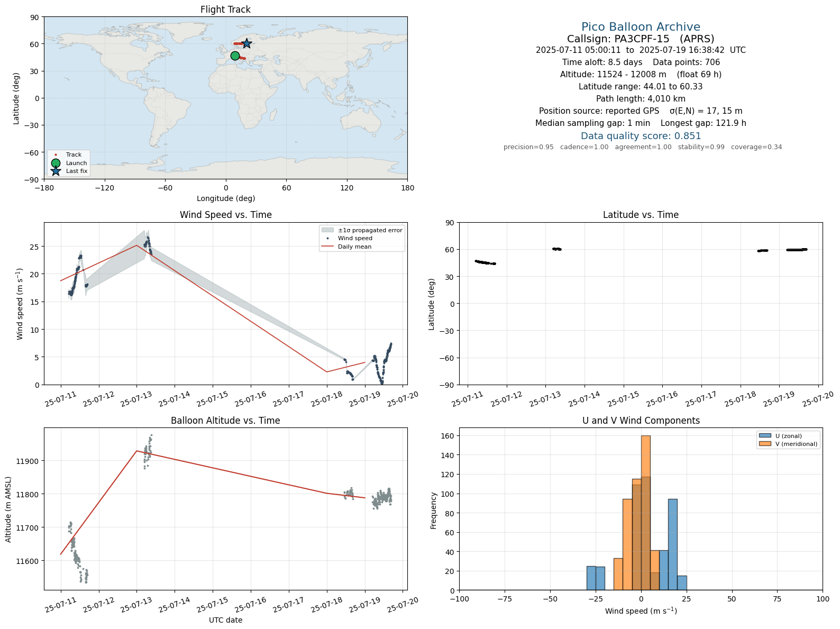Select the Last fix entry in the map legend
Viewport: 840px width, 629px height.
tap(68, 171)
